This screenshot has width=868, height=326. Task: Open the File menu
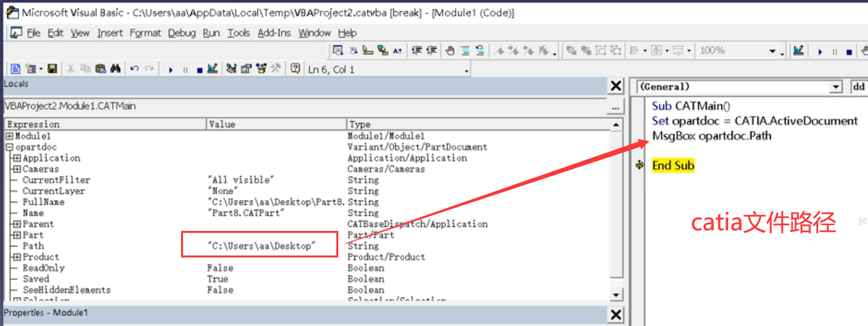click(34, 33)
